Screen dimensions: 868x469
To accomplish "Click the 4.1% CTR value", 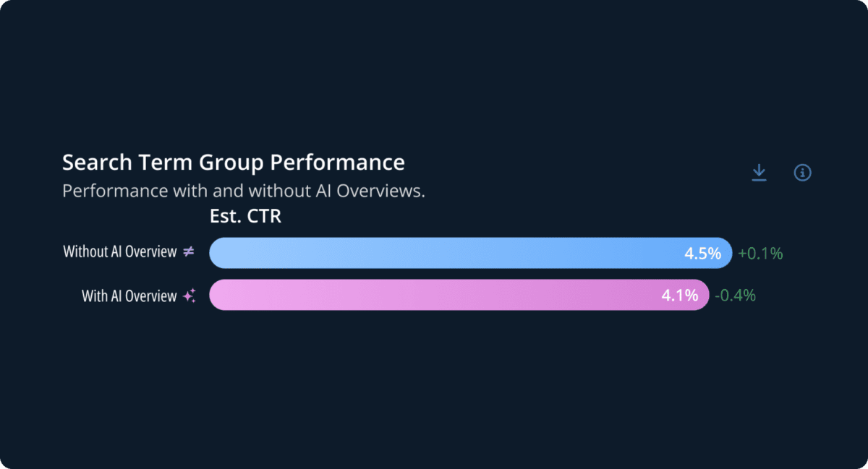I will click(x=679, y=296).
